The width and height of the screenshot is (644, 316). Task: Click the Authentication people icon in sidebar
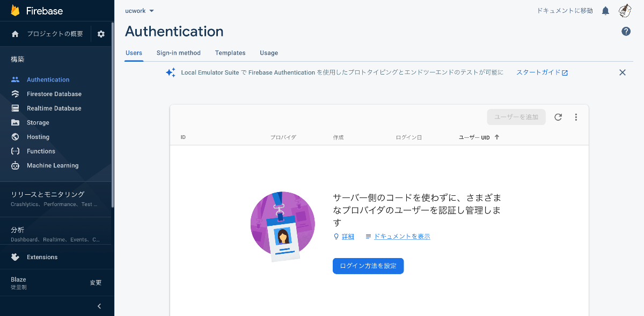point(15,79)
